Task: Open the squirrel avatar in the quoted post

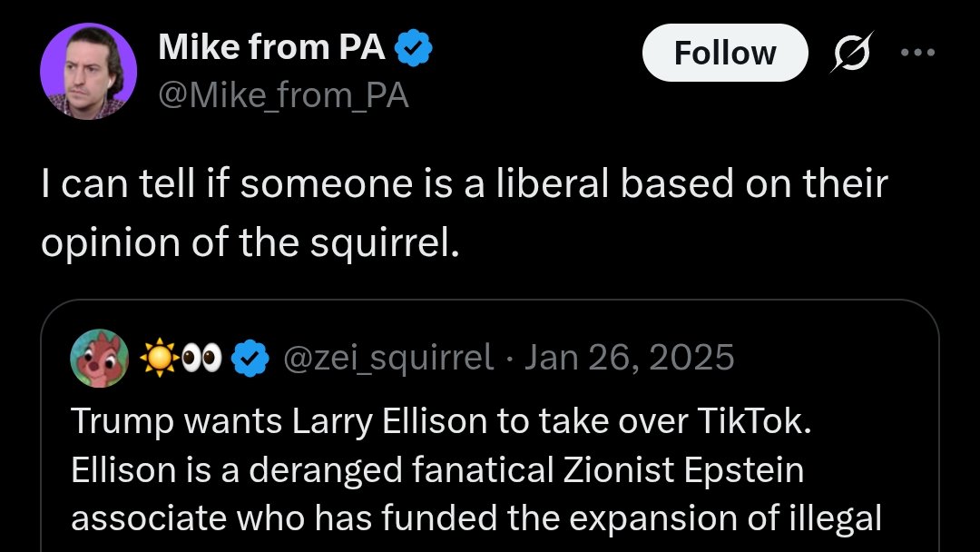Action: [100, 359]
